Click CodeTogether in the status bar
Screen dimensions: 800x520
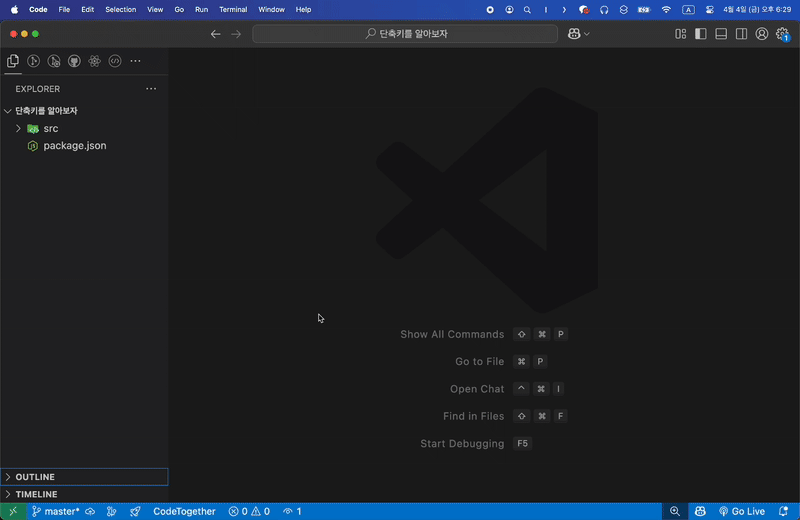point(184,511)
